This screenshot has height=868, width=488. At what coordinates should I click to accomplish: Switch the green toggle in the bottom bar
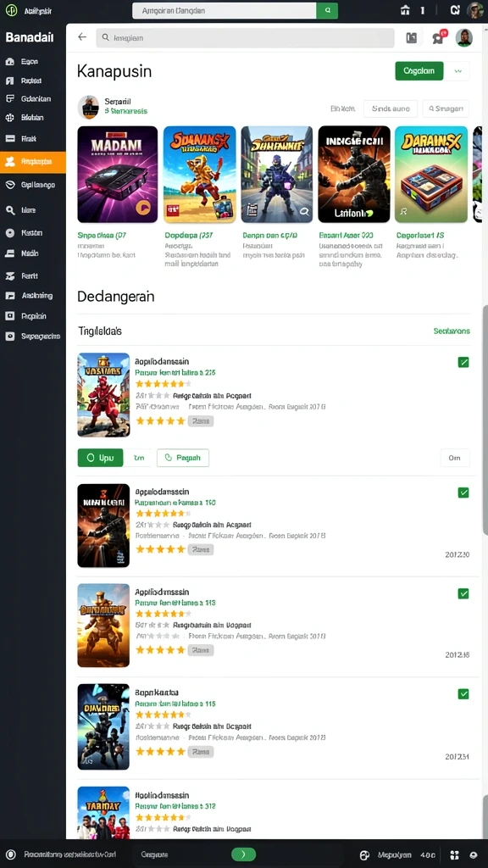[243, 854]
